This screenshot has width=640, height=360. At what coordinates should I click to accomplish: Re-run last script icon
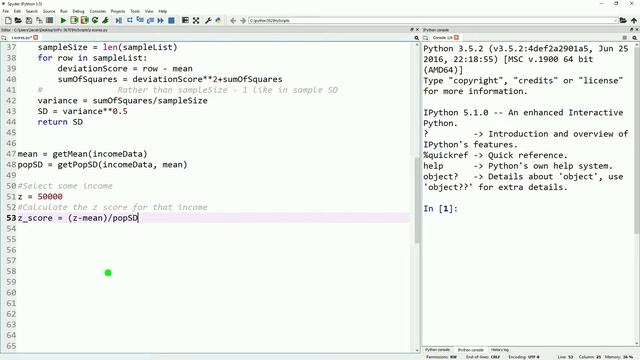point(95,20)
